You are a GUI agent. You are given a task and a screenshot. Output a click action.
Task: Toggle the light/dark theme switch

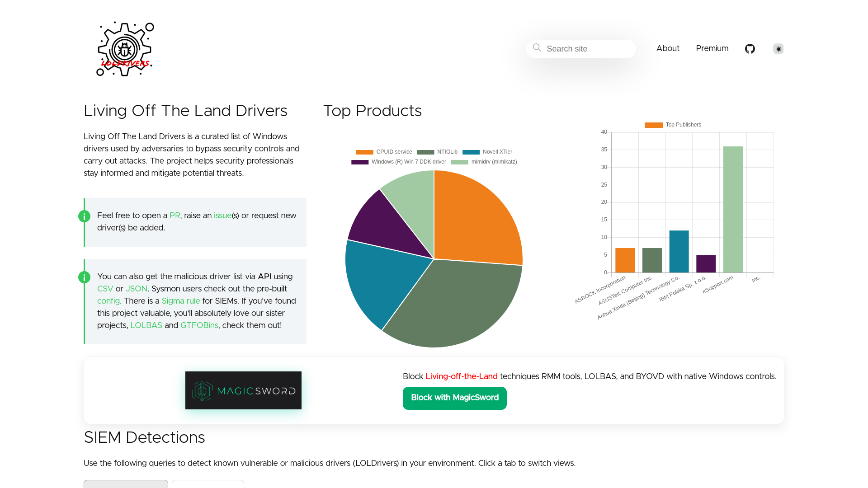click(x=778, y=49)
